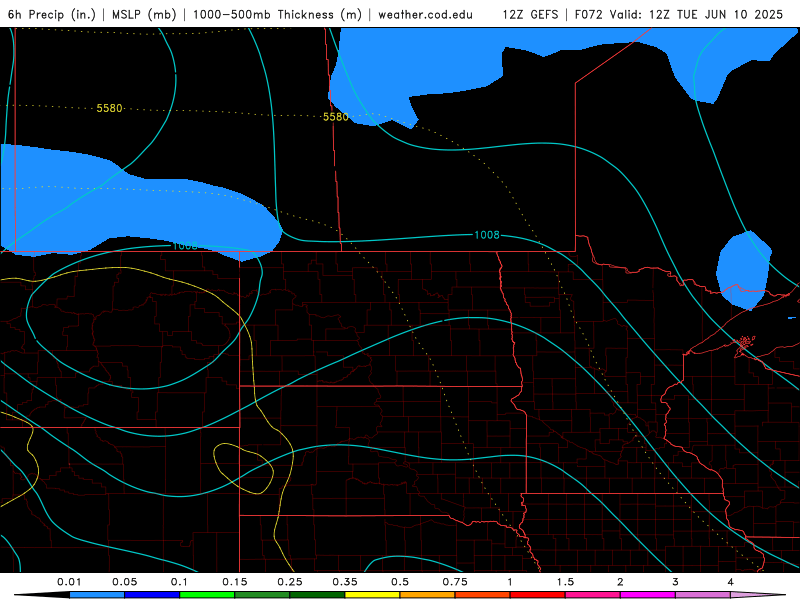
Task: Click the 'weather.cod.edu' source text
Action: point(425,14)
